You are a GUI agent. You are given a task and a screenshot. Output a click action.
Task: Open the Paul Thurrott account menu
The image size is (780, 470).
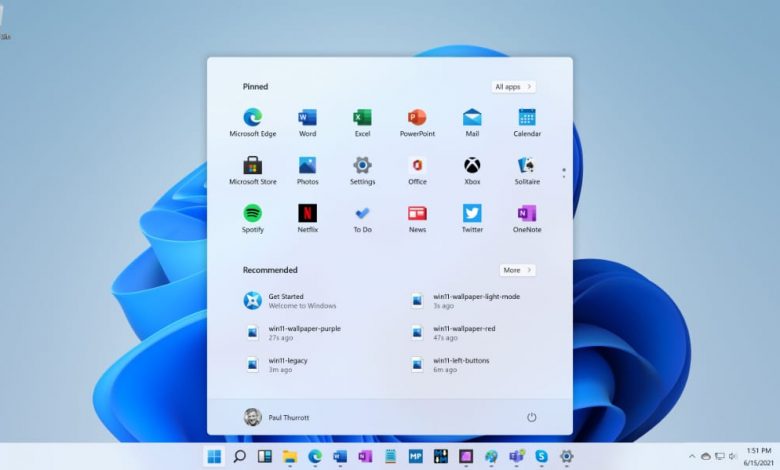pos(277,417)
